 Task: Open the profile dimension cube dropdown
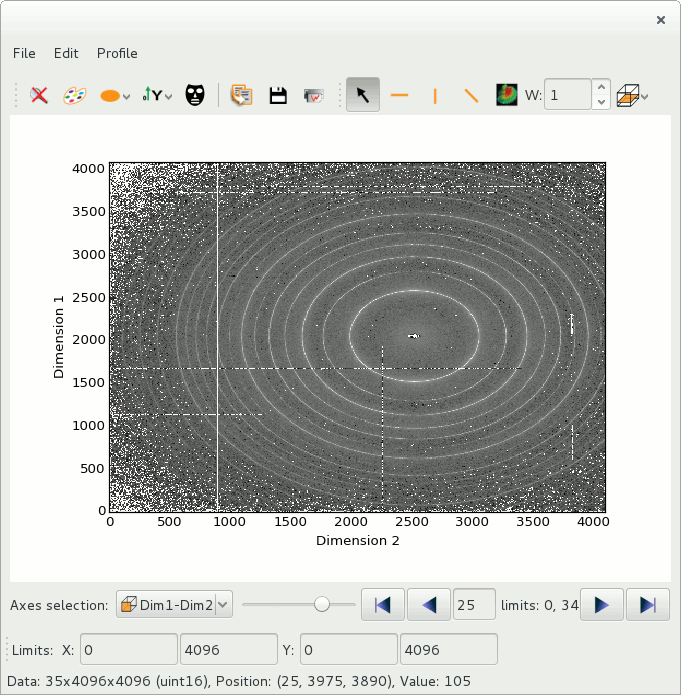(x=633, y=95)
